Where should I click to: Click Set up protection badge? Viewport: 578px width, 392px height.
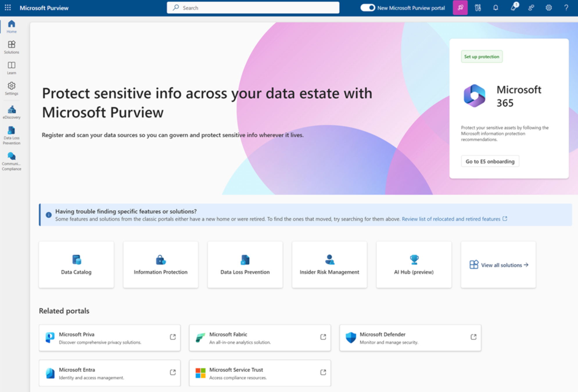[482, 57]
